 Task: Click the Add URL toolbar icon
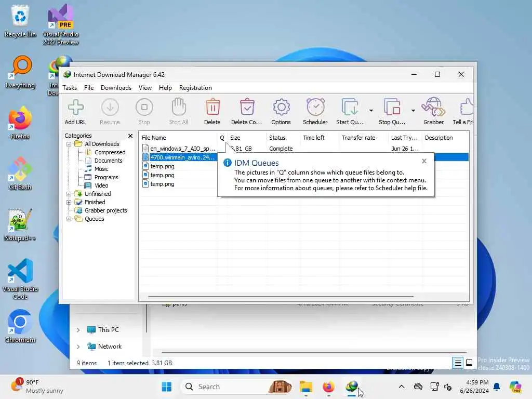[75, 112]
